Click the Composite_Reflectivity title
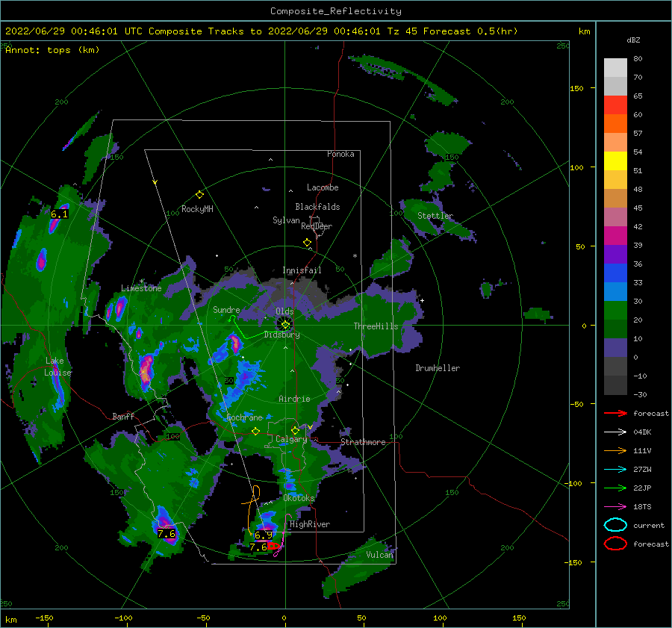 pyautogui.click(x=335, y=11)
